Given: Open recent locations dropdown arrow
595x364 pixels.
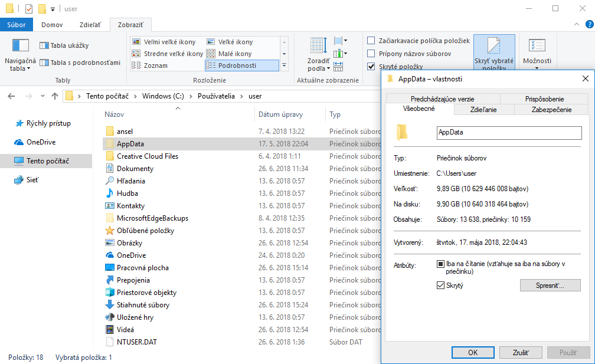Looking at the screenshot, I should click(42, 96).
